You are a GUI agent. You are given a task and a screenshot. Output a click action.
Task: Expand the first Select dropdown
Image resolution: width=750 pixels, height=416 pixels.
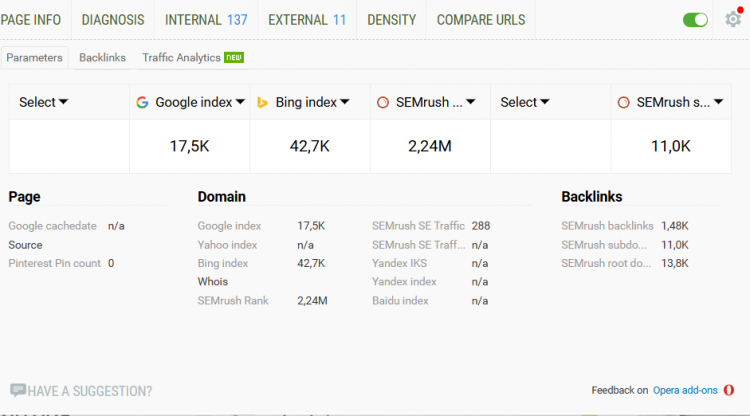click(x=43, y=102)
